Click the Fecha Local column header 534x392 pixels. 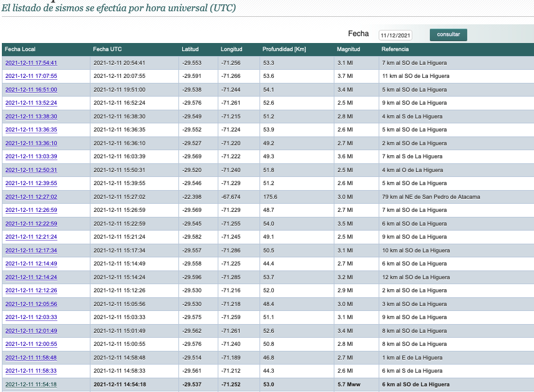coord(20,49)
